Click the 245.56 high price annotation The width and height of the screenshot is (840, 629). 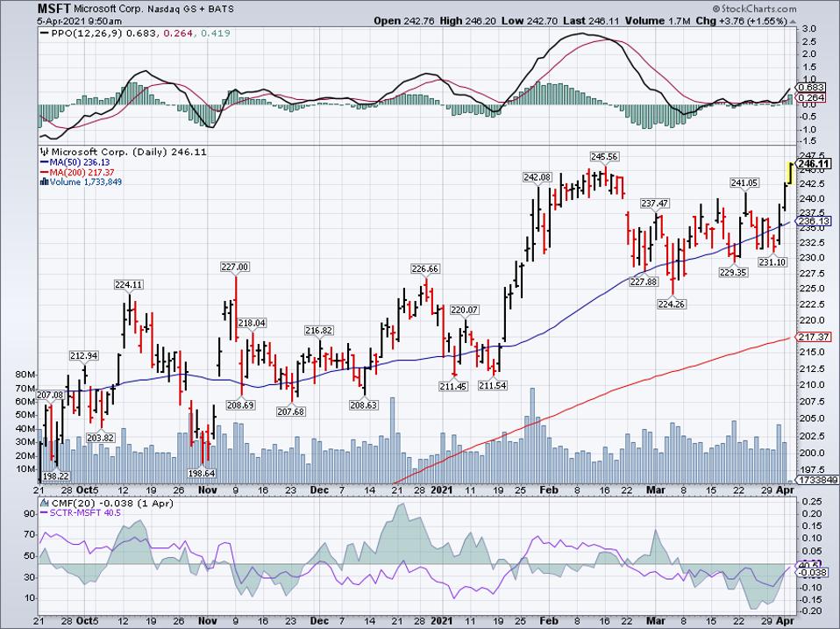pyautogui.click(x=604, y=156)
